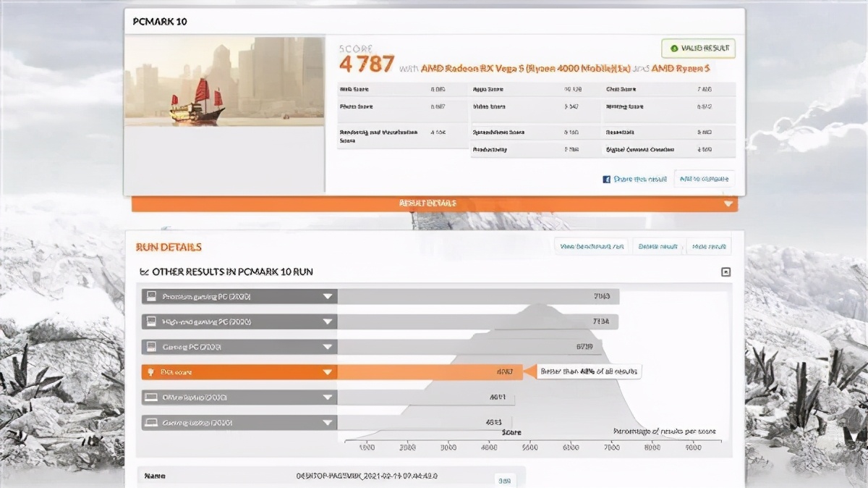Image resolution: width=868 pixels, height=488 pixels.
Task: Click the 4 787 overall score
Action: [x=367, y=64]
